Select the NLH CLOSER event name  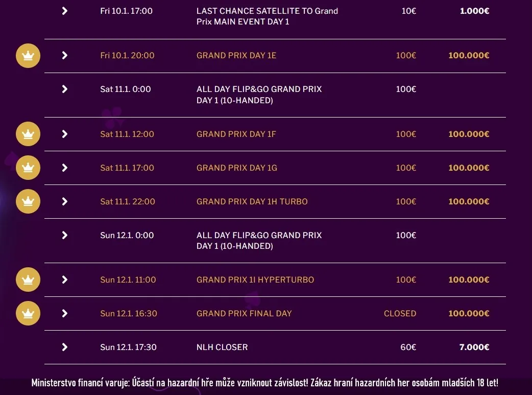[222, 347]
